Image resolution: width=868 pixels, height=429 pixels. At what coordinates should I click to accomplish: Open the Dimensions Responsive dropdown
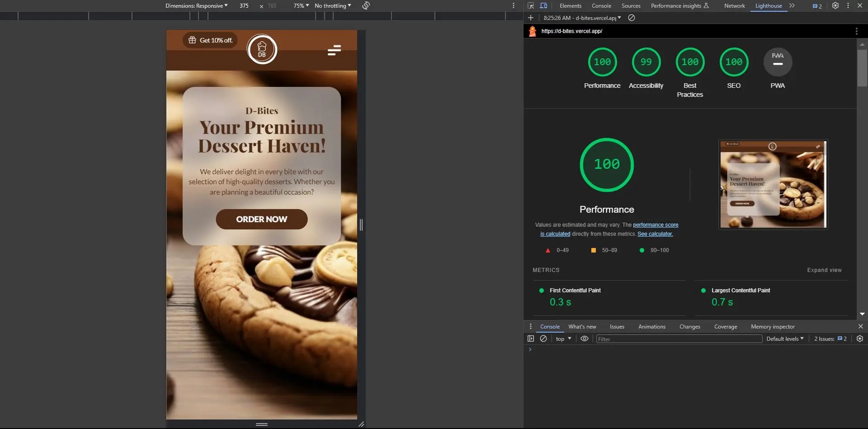[196, 6]
